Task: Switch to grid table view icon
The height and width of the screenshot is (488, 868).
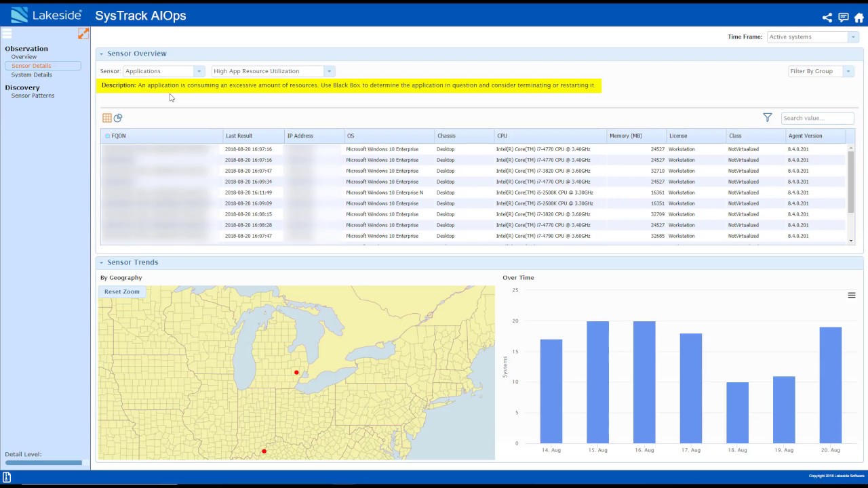Action: coord(107,118)
